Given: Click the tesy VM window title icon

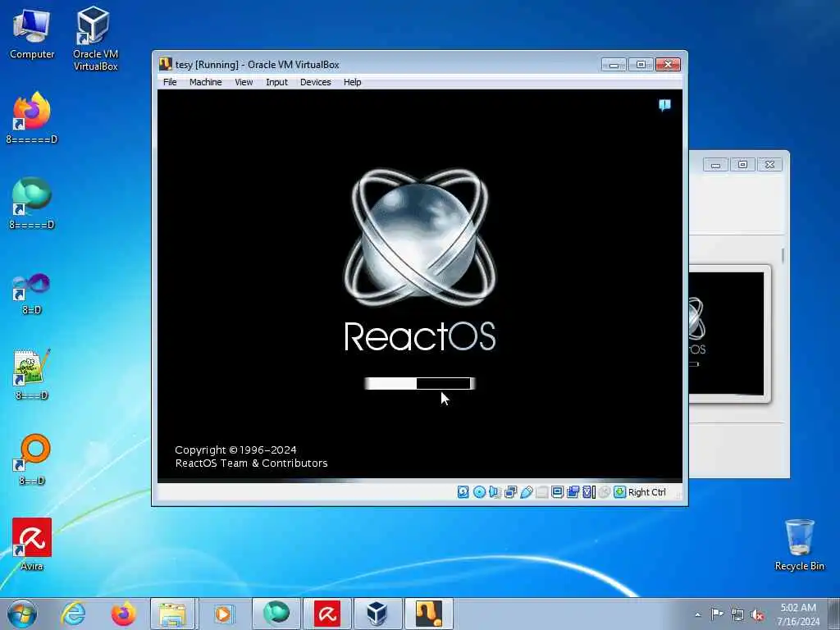Looking at the screenshot, I should 166,64.
